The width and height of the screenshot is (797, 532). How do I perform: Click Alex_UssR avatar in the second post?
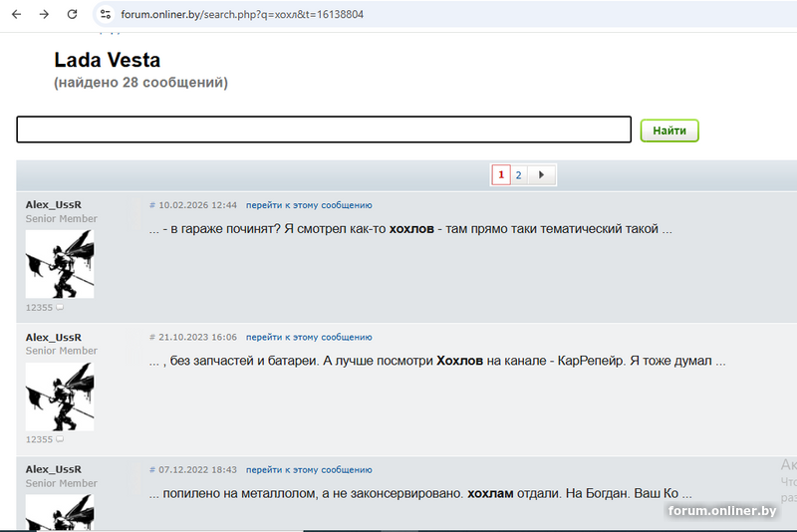pos(60,396)
